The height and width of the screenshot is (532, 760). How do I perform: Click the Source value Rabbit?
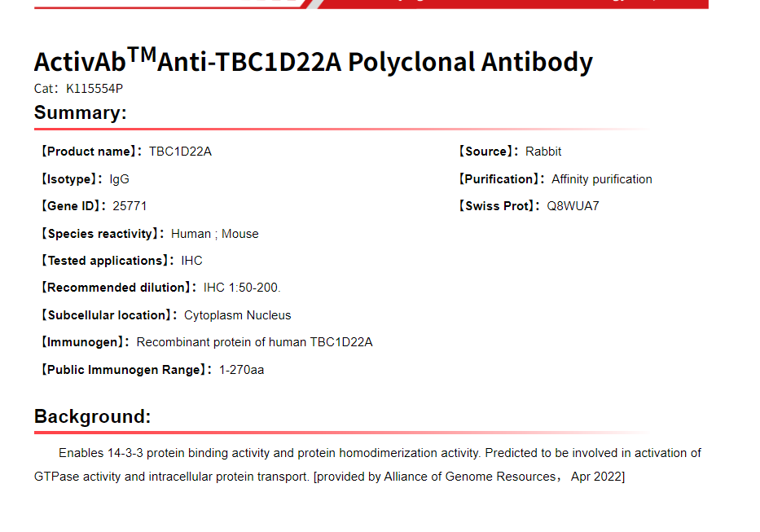tap(543, 152)
